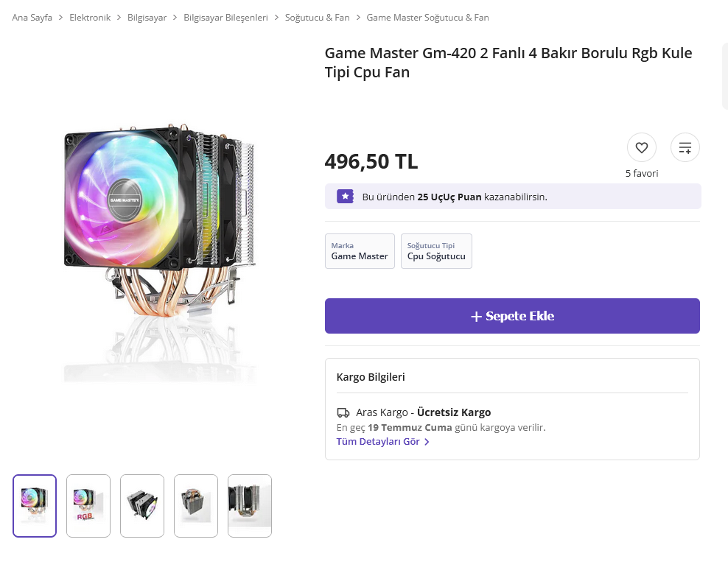View the RGB labeled thumbnail image

click(x=88, y=506)
